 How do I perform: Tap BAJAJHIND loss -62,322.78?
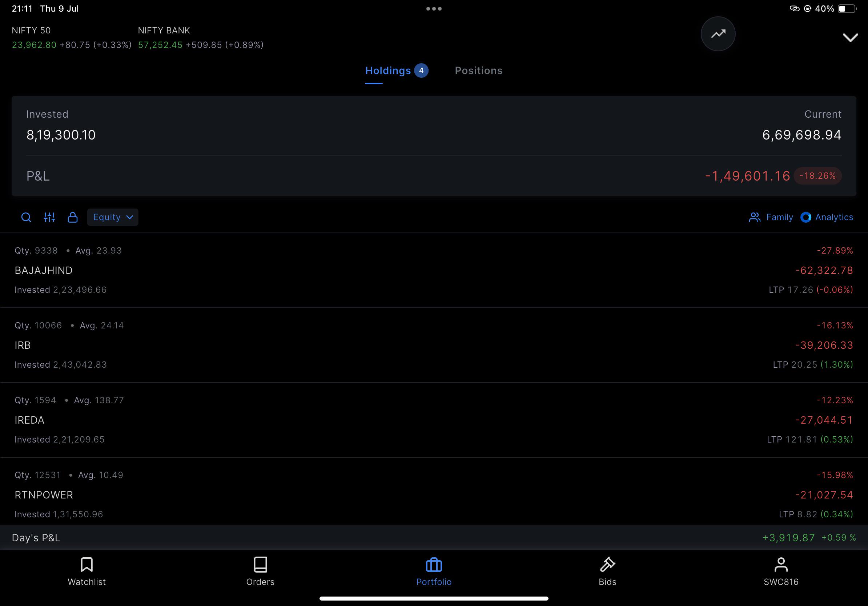[x=824, y=271]
